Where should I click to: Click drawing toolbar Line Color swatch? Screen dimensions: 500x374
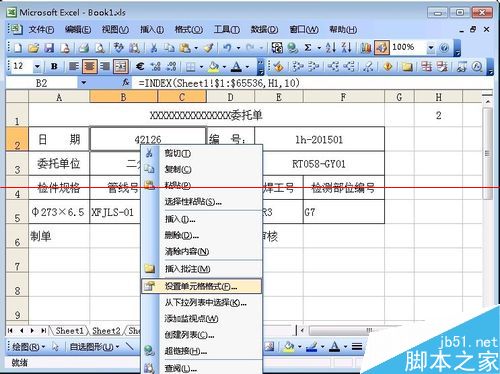click(312, 347)
